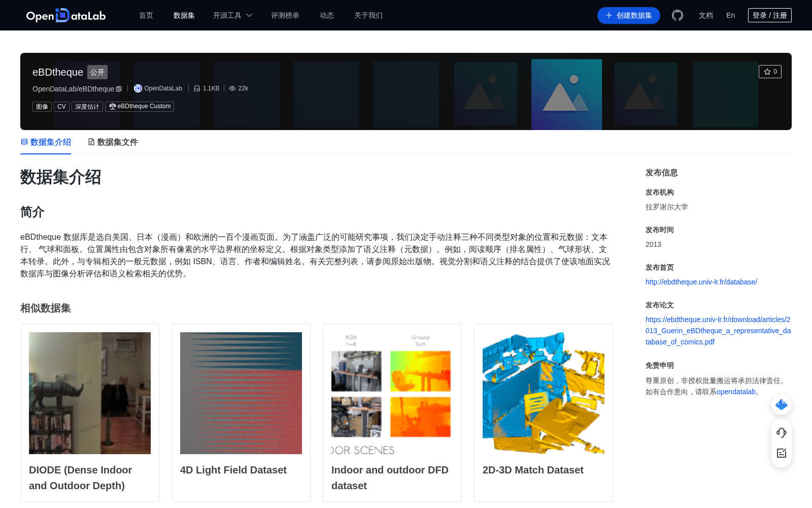Open the 4D Light Field Dataset thumbnail
Image resolution: width=812 pixels, height=508 pixels.
241,393
